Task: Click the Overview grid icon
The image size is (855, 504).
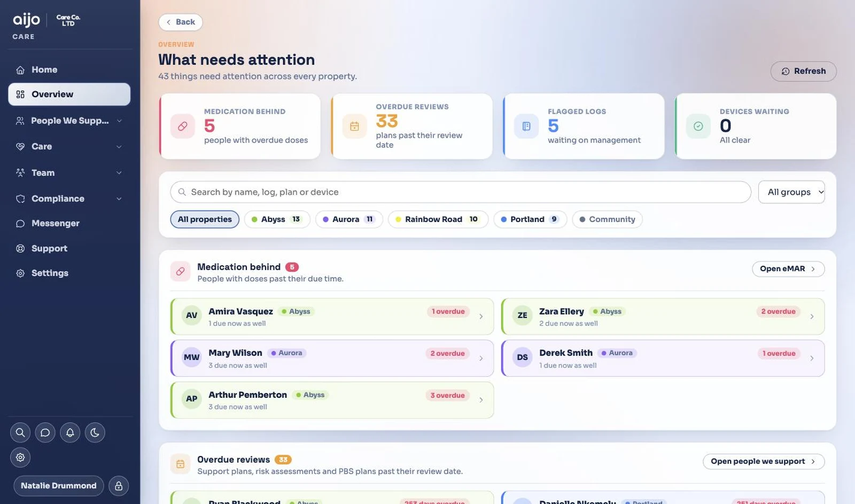Action: pyautogui.click(x=20, y=94)
